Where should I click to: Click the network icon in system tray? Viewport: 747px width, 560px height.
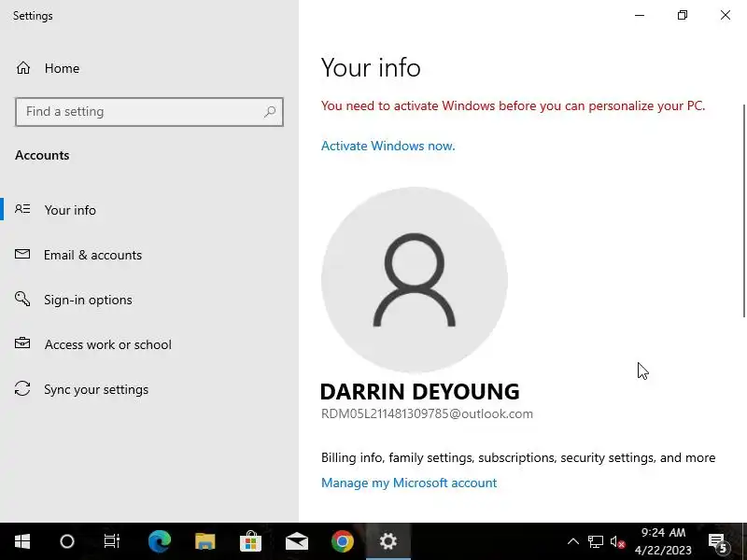596,541
